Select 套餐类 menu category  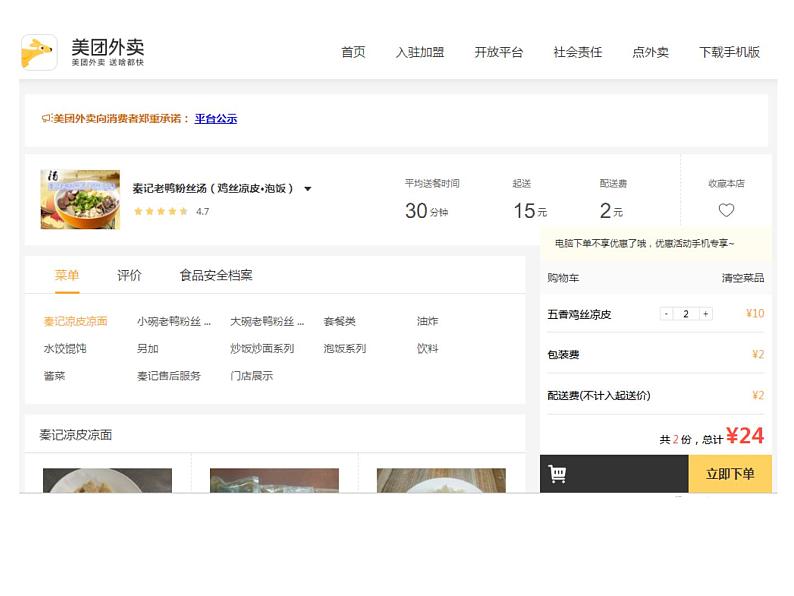[x=340, y=322]
